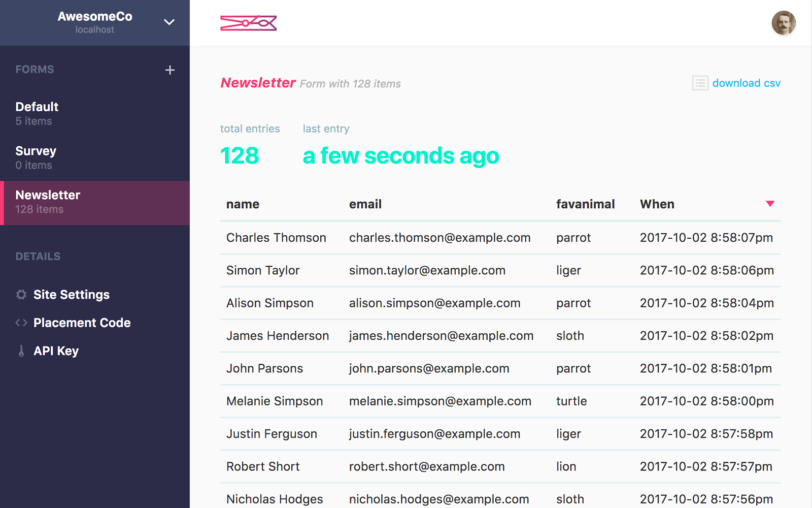The image size is (812, 508).
Task: Click the clothespin logo in the header
Action: coord(248,23)
